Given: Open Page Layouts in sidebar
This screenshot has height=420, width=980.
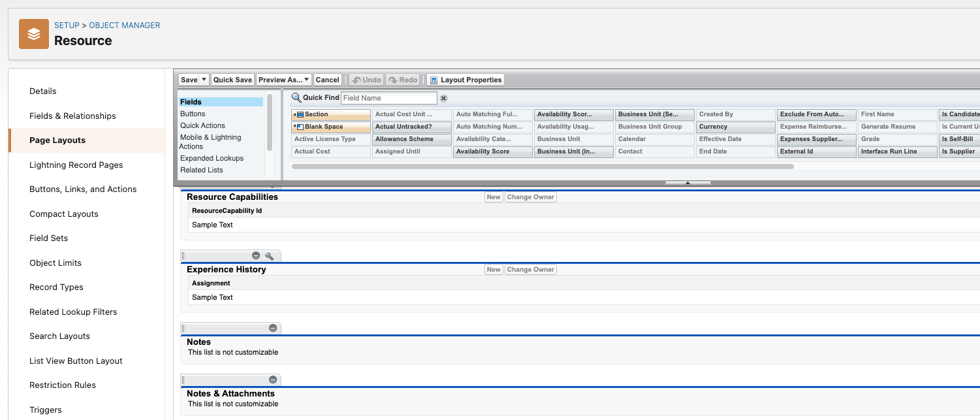Looking at the screenshot, I should (57, 140).
